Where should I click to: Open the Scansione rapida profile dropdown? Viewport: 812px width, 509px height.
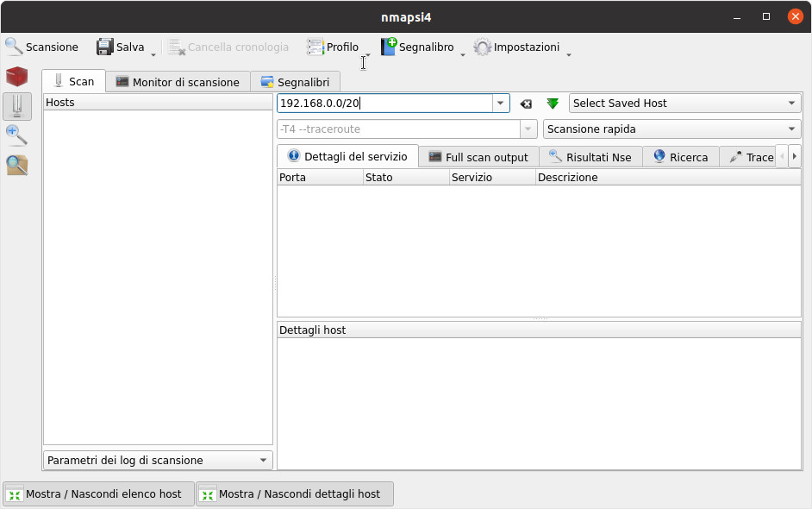click(671, 129)
